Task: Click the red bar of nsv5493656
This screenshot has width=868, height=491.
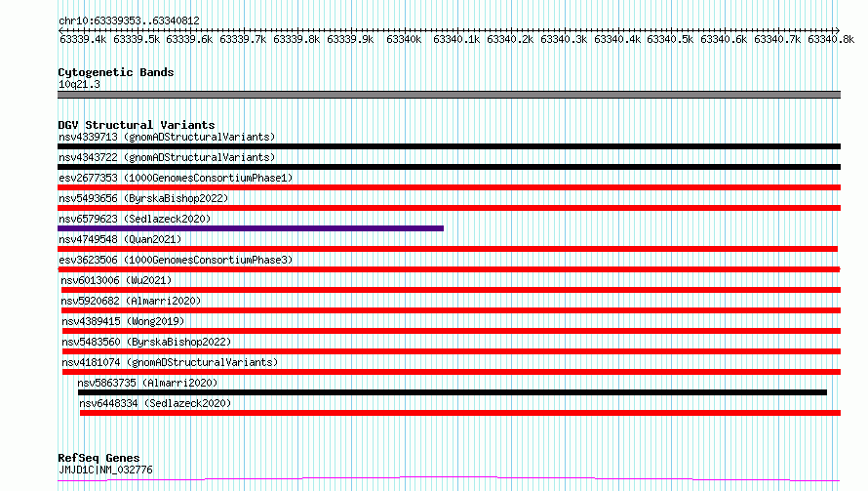Action: point(449,208)
